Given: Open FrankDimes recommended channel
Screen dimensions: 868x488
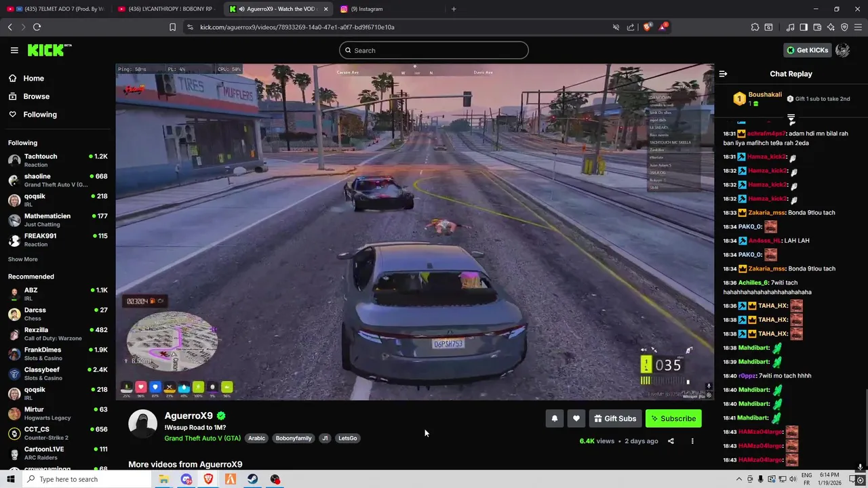Looking at the screenshot, I should tap(58, 354).
